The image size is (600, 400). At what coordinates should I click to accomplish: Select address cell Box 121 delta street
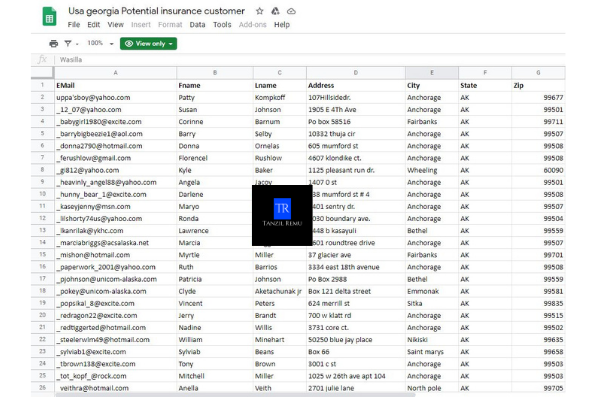(356, 291)
